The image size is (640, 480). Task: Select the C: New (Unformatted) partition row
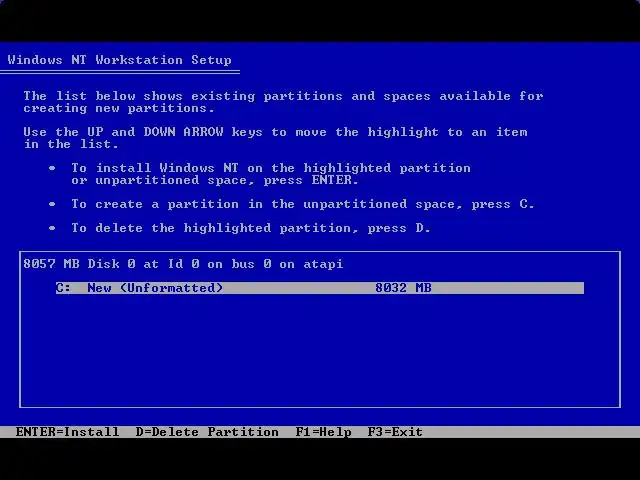(x=320, y=288)
